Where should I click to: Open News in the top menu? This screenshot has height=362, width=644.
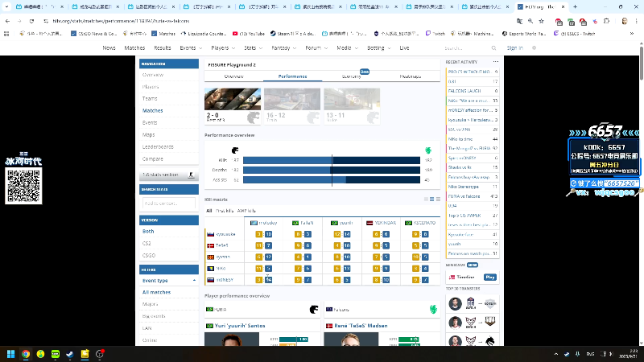click(109, 48)
